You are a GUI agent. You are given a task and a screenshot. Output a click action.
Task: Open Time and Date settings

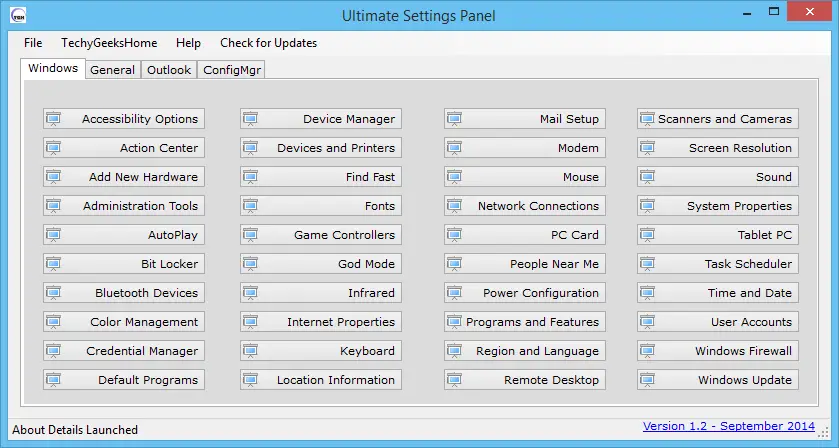[718, 293]
